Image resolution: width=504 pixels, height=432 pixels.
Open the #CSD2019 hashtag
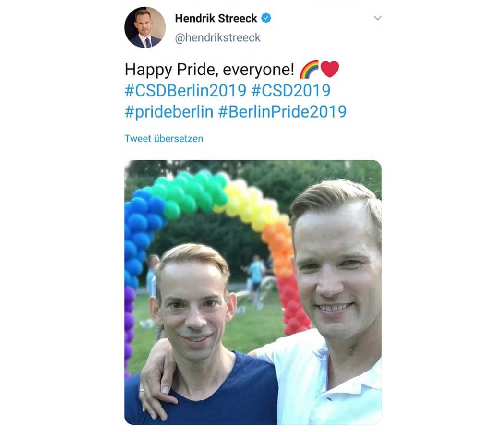[291, 90]
